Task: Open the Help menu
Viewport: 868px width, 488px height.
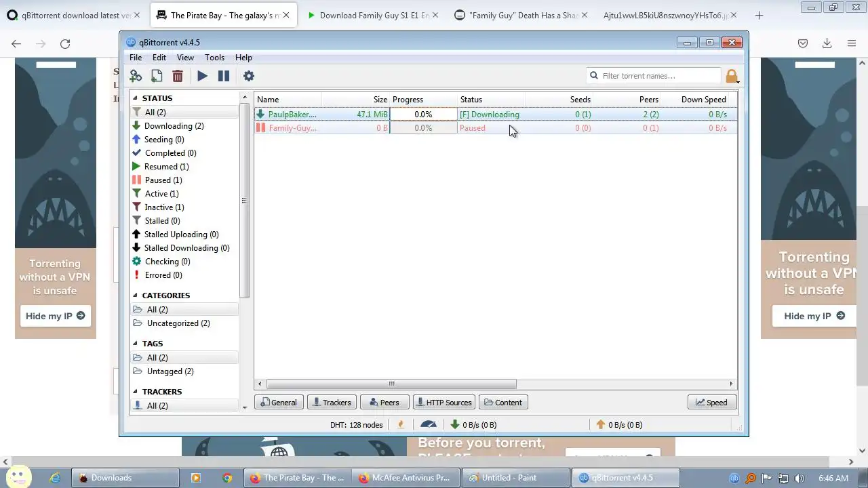Action: coord(243,58)
